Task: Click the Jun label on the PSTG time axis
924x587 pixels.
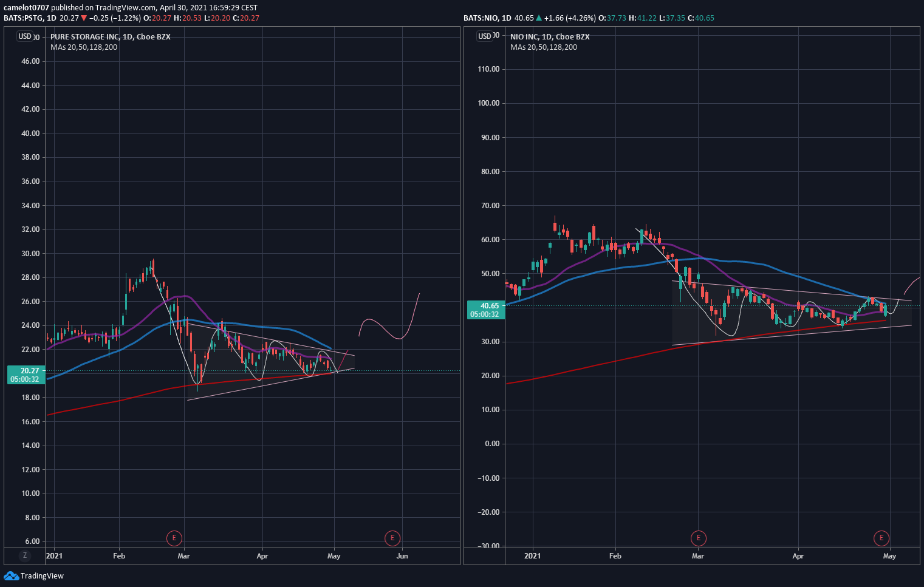Action: coord(402,556)
